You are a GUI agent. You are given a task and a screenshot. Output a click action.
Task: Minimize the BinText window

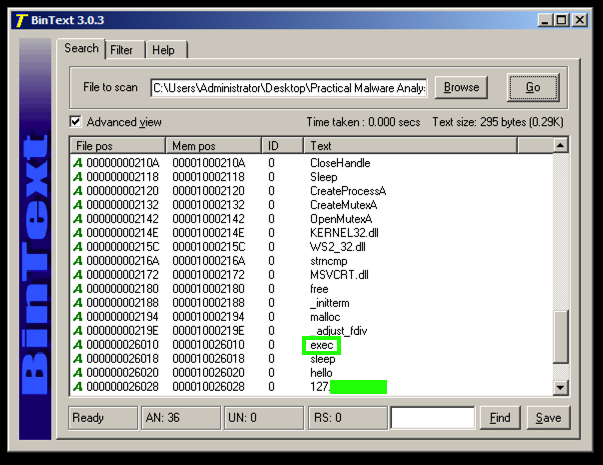(545, 20)
